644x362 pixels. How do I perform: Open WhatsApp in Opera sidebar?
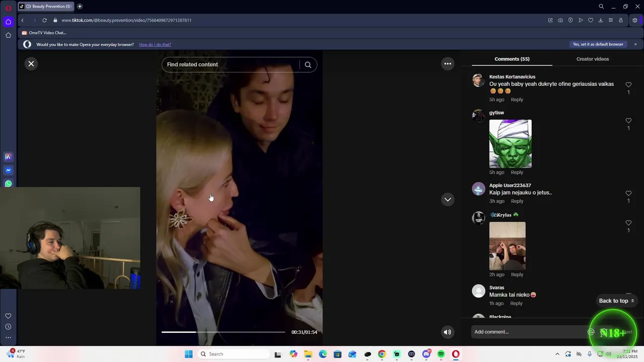point(8,184)
